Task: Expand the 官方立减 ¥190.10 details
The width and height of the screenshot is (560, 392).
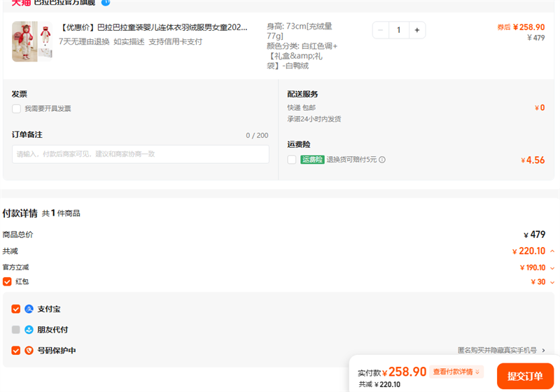Action: [552, 267]
